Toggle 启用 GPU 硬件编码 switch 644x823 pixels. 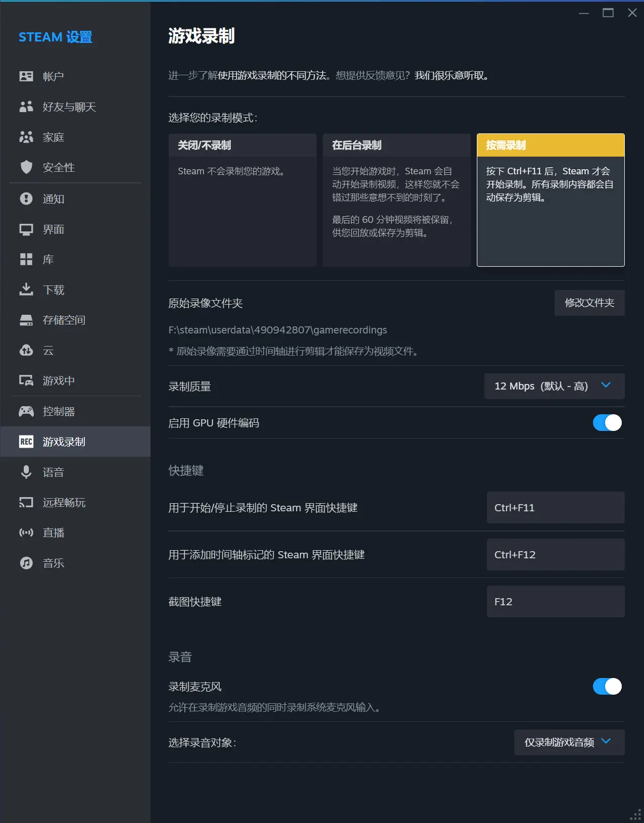click(x=607, y=423)
